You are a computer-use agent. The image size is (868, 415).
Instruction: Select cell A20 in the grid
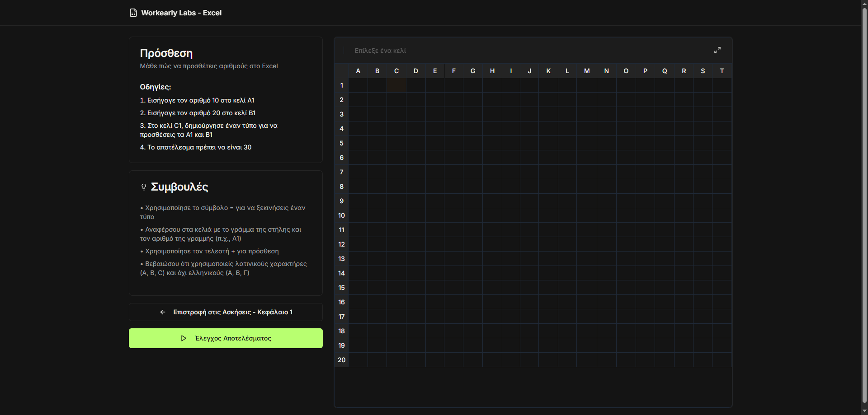(x=358, y=360)
